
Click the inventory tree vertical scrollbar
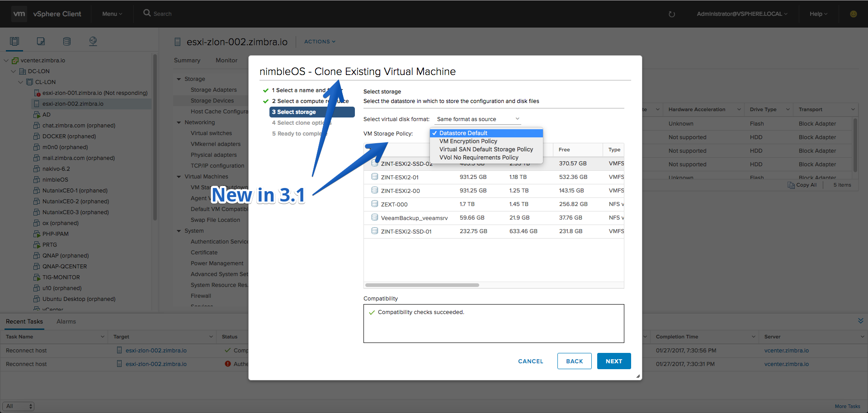[x=155, y=138]
